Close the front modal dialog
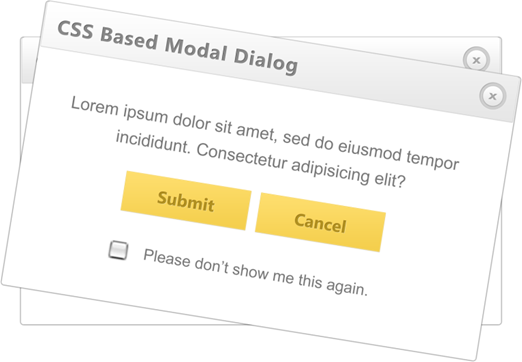 click(x=492, y=96)
